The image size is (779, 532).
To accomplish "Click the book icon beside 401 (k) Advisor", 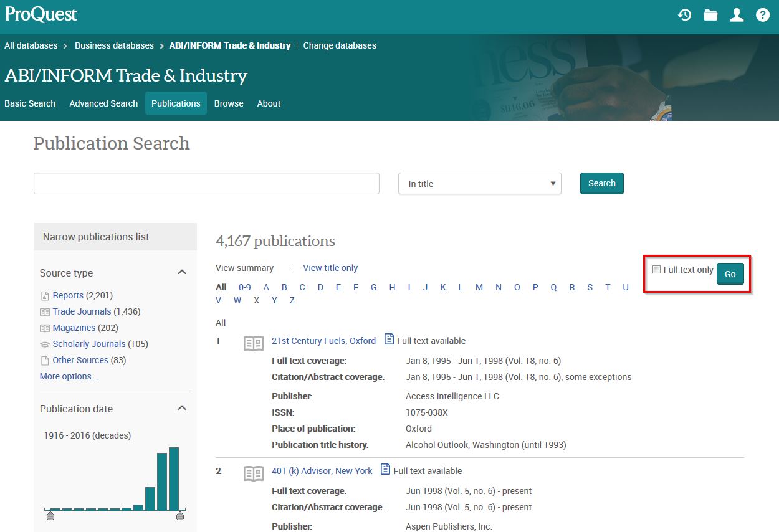I will pos(254,473).
